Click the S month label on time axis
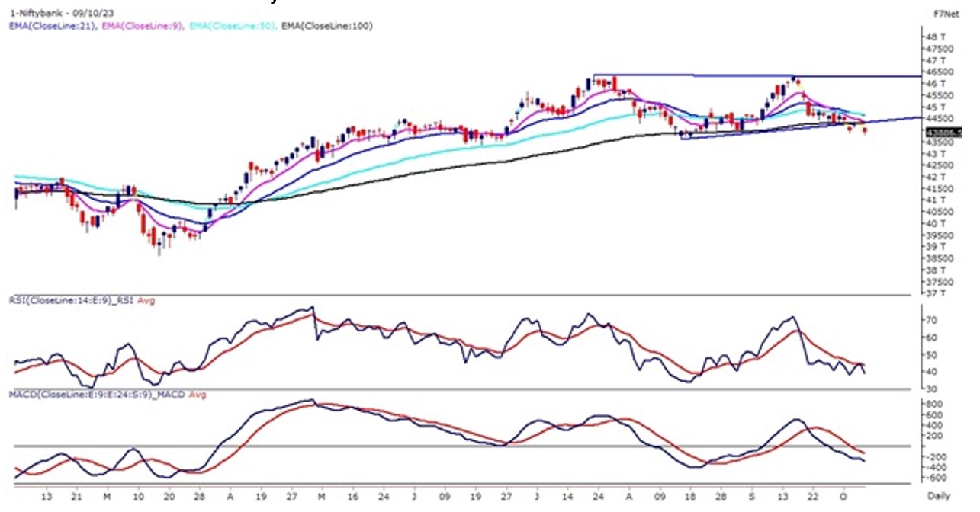This screenshot has width=980, height=512. pos(751,496)
